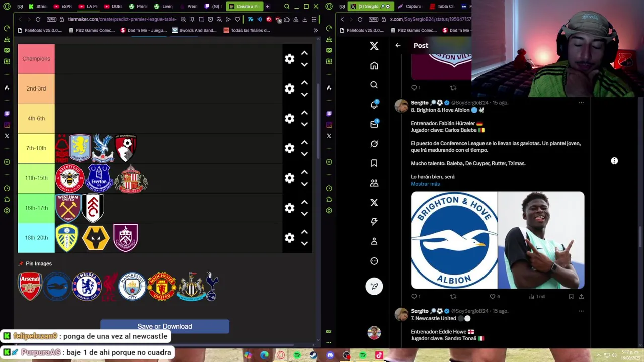Open Discord from the taskbar

(330, 355)
